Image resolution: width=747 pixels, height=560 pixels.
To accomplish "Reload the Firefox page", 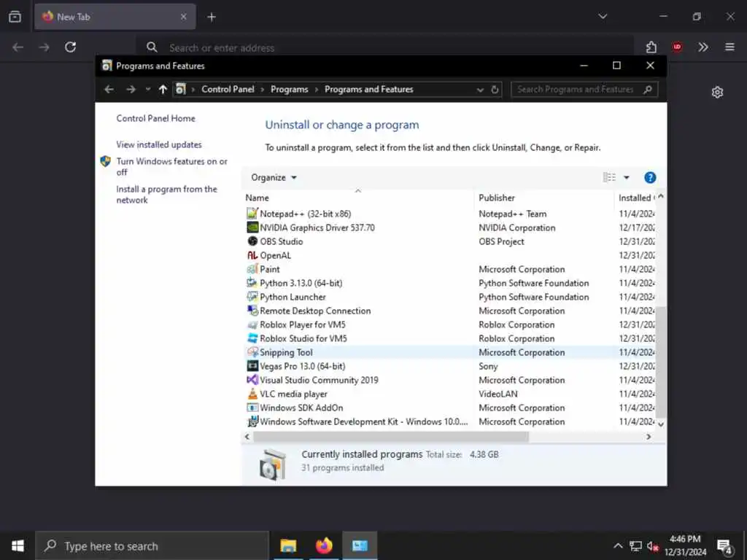I will 71,47.
